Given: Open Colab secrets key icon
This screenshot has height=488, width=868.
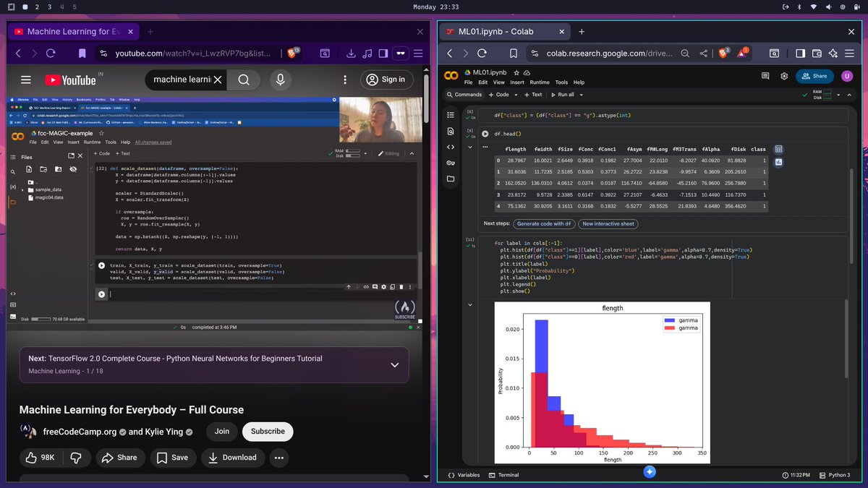Looking at the screenshot, I should [x=451, y=163].
